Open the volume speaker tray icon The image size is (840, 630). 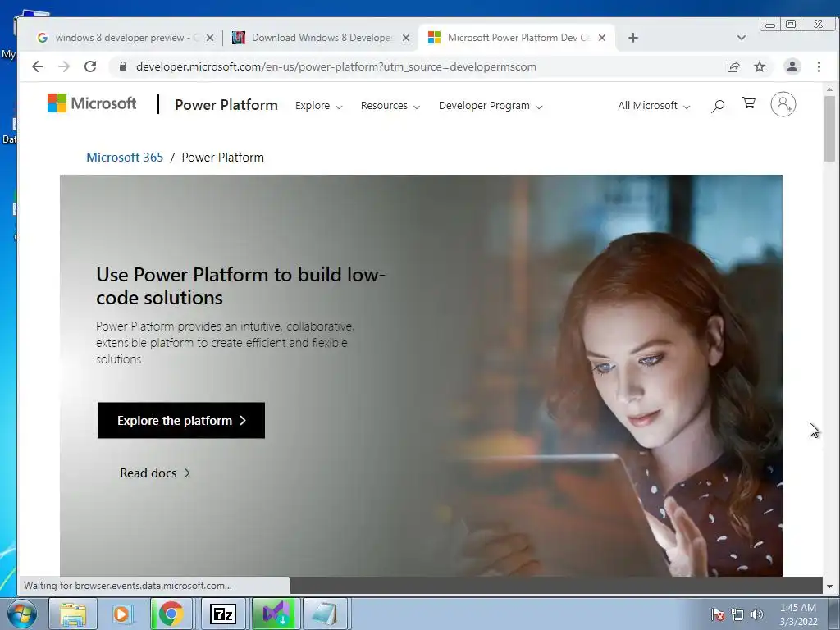point(756,615)
